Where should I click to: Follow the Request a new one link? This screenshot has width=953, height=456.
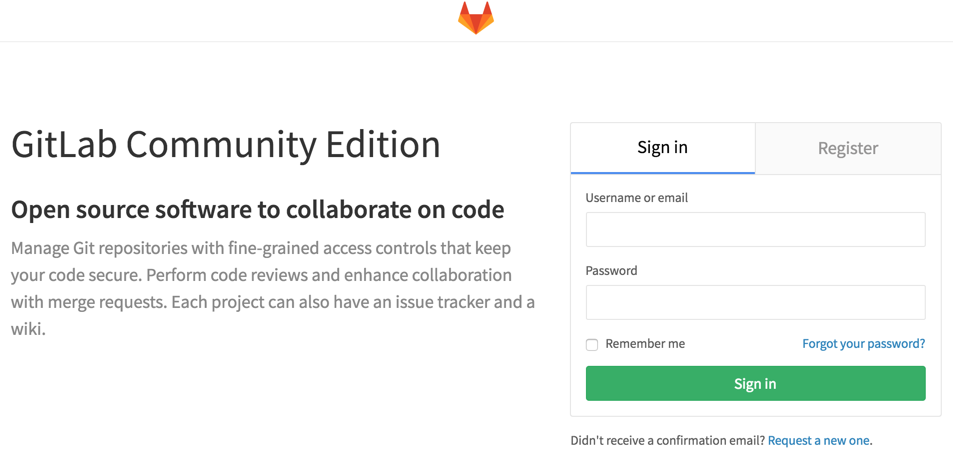pyautogui.click(x=819, y=440)
